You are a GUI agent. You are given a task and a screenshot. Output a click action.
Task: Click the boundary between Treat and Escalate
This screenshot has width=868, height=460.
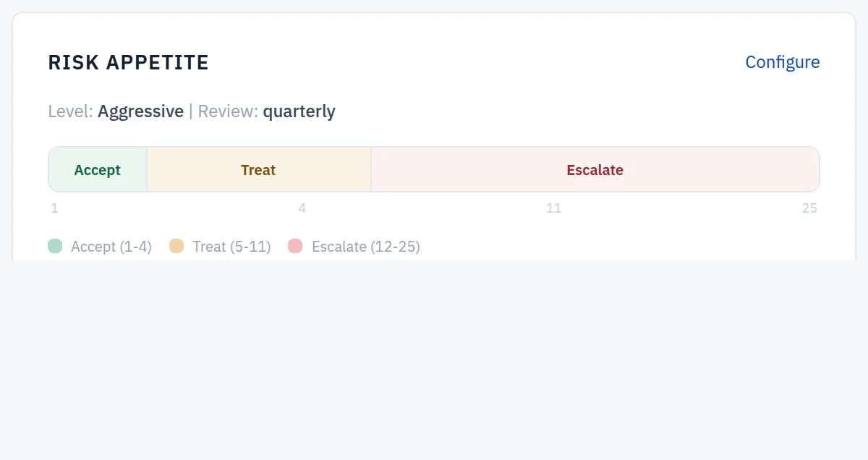(371, 170)
